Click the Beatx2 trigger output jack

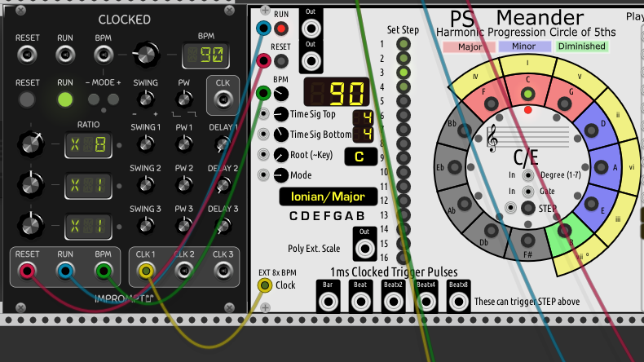coord(393,302)
